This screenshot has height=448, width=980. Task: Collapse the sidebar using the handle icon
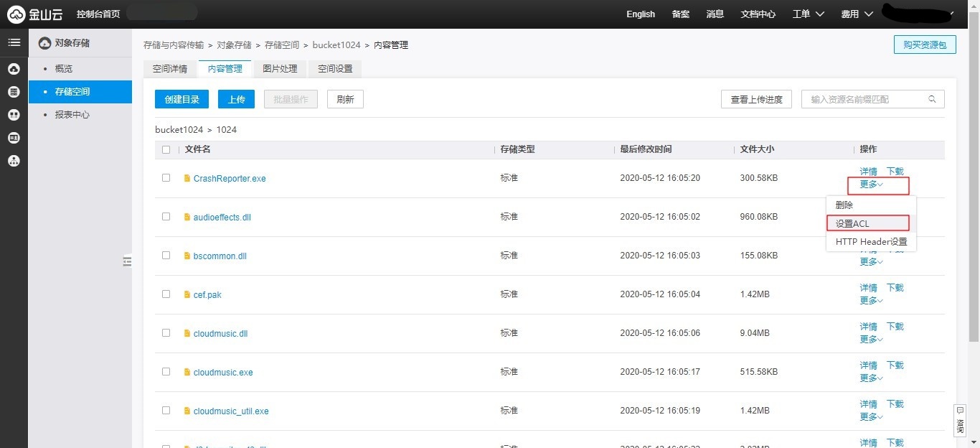(x=127, y=261)
